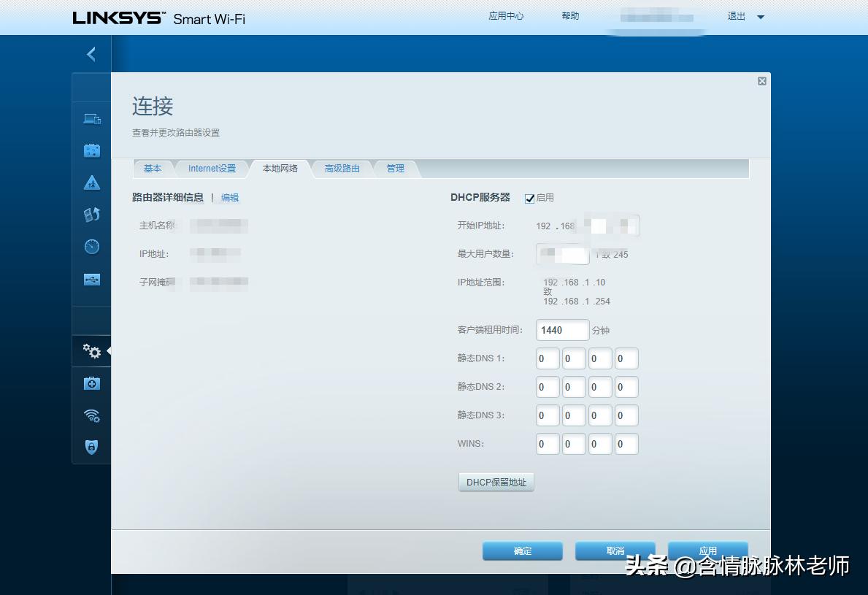
Task: Open the External Storage (USB) panel
Action: [91, 279]
